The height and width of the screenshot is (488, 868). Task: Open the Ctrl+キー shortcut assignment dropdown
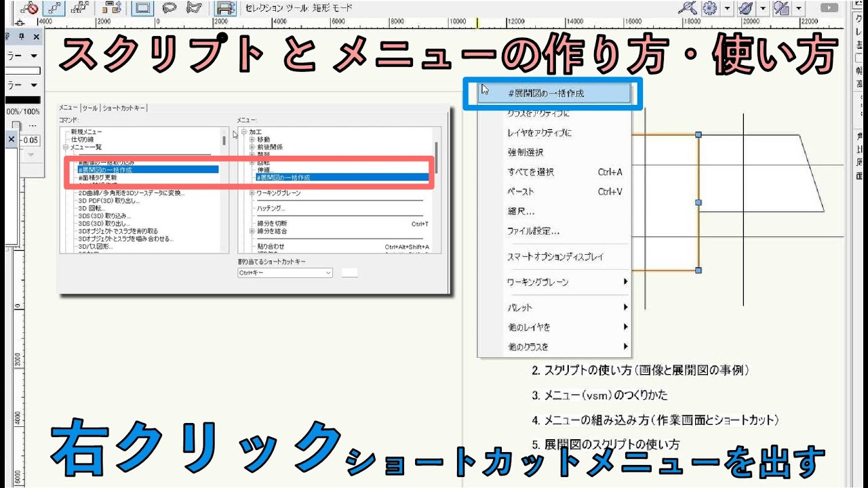[x=329, y=272]
